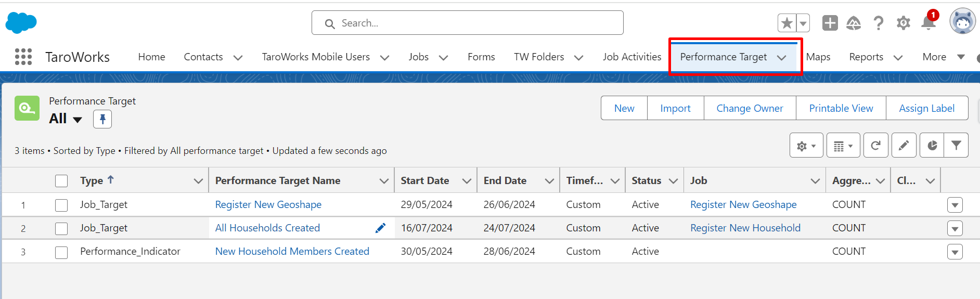Screen dimensions: 980x299
Task: Open the Setup gear icon
Action: (904, 23)
